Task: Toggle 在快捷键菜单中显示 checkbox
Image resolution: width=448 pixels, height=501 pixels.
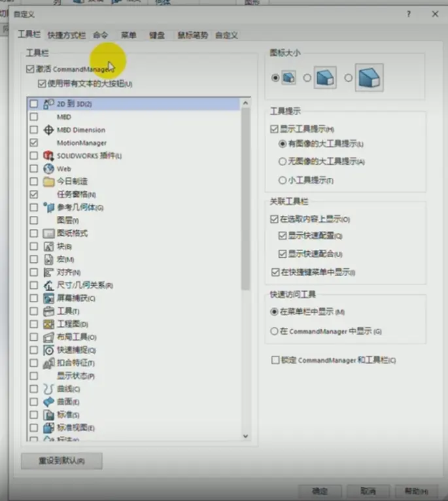Action: [x=275, y=272]
